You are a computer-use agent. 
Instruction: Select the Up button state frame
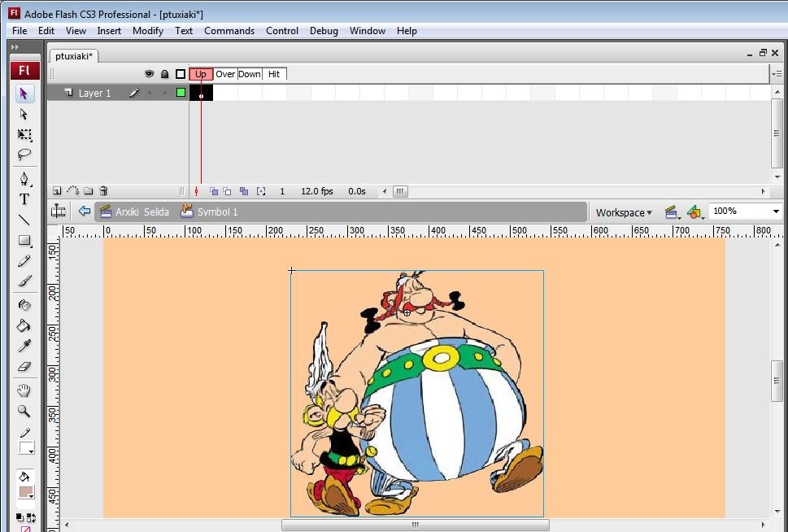[201, 74]
